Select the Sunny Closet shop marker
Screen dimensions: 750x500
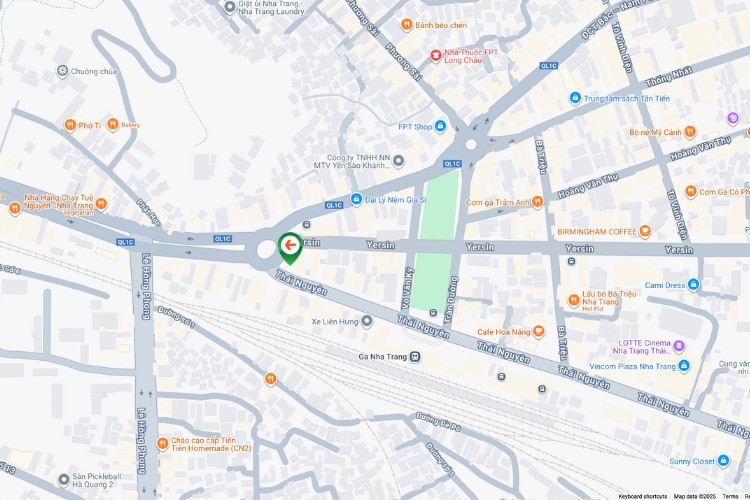click(723, 461)
